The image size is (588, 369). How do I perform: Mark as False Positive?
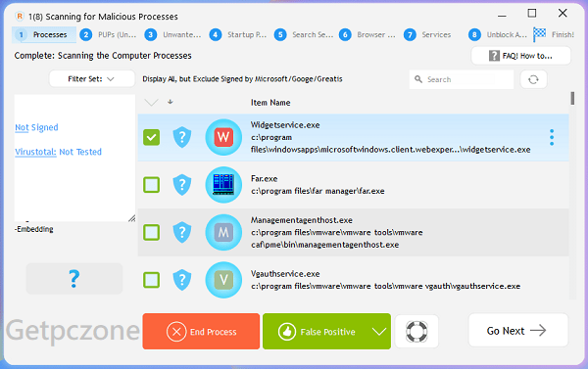pos(317,332)
